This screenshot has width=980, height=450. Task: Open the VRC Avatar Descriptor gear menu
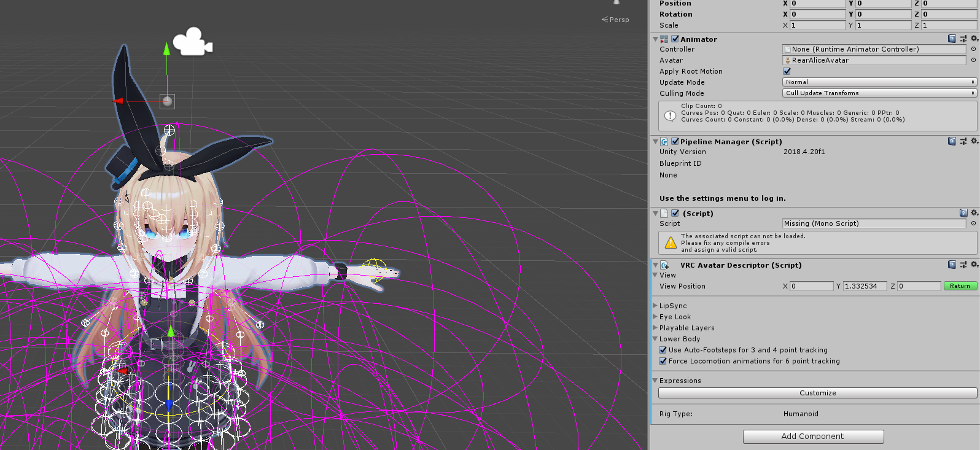click(974, 265)
